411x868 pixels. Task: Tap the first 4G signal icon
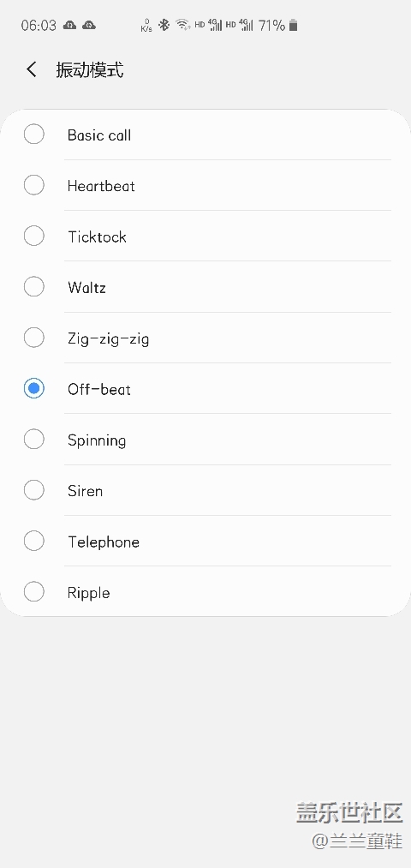click(215, 25)
